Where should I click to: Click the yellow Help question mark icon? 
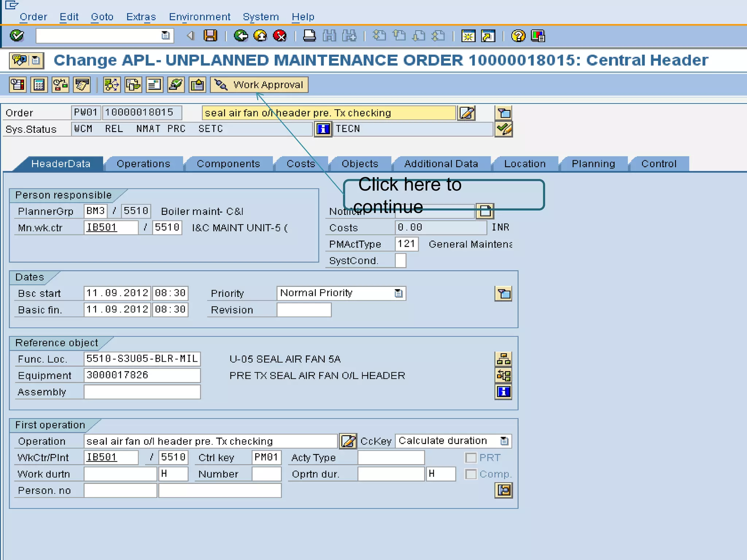pos(518,36)
